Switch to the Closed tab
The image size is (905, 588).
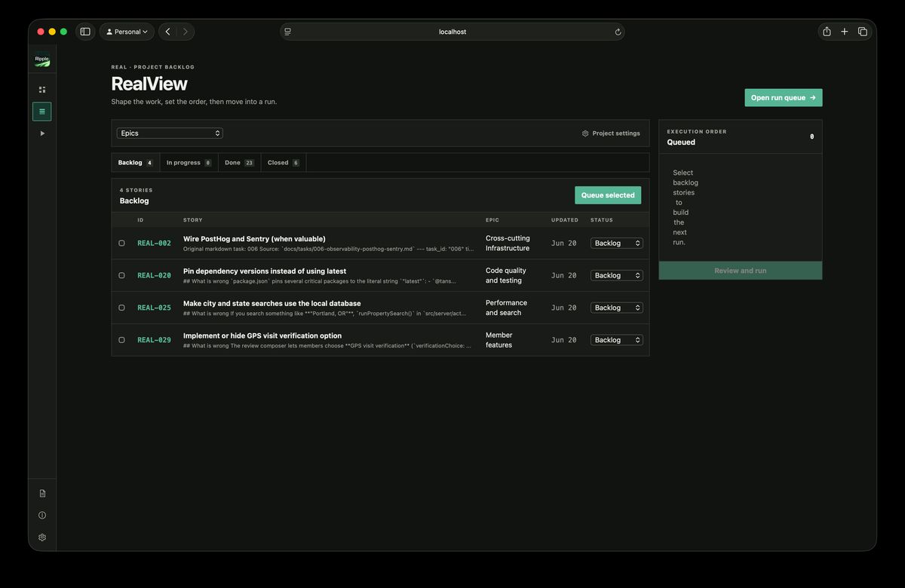click(284, 163)
